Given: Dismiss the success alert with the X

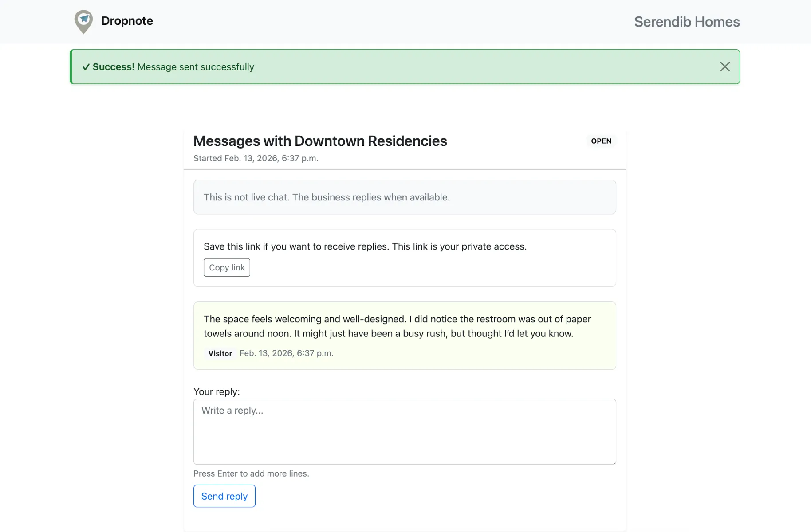Looking at the screenshot, I should [x=724, y=67].
